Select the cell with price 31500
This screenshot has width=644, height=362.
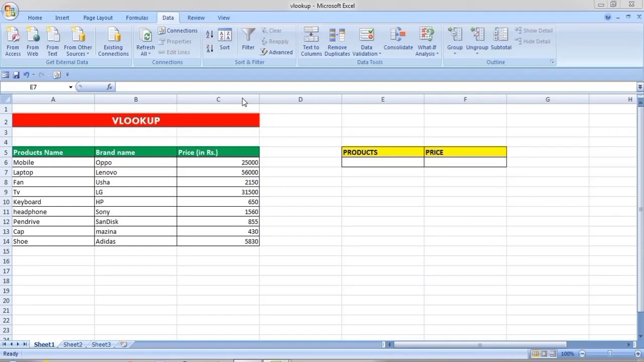pos(218,192)
